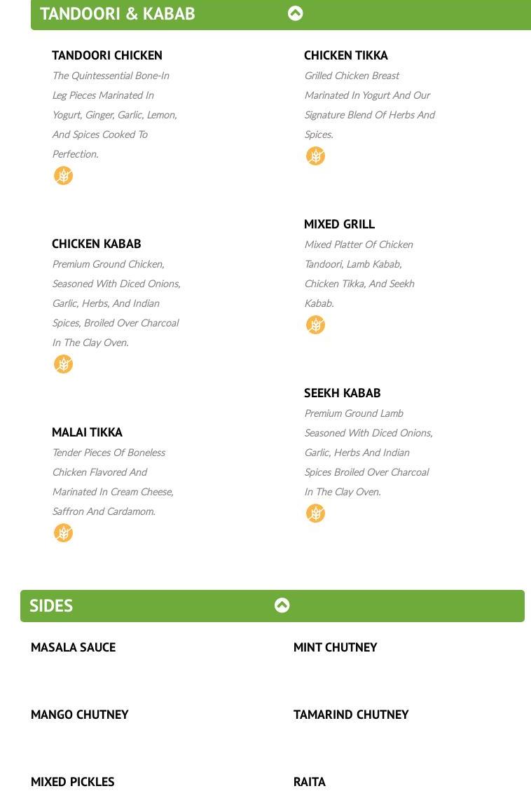This screenshot has width=531, height=812.
Task: Click gluten-free icon under Chicken Tikka
Action: click(x=315, y=156)
